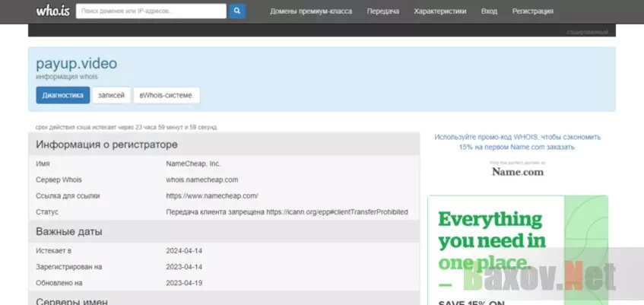Click the Важные даты section header
Viewport: 644px width, 305px height.
pos(69,231)
